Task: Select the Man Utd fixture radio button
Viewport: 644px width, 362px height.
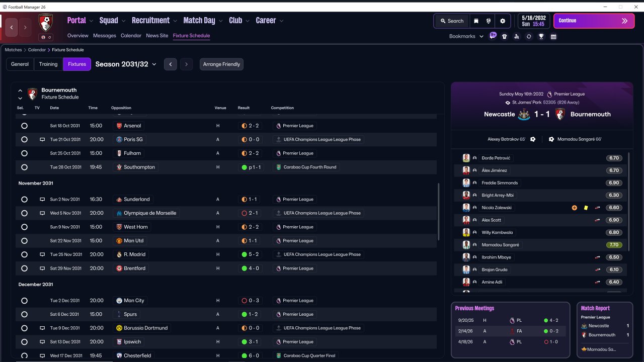Action: tap(24, 241)
